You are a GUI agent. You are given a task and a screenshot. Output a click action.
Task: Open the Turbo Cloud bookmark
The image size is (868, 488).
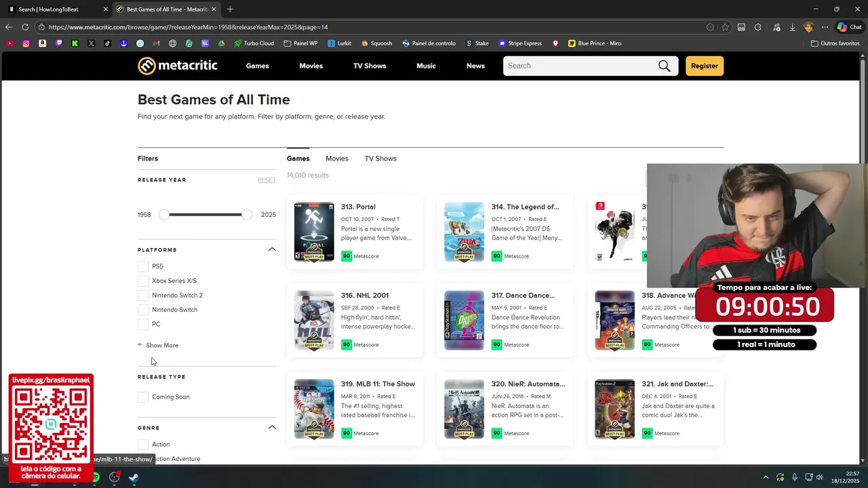click(x=254, y=43)
